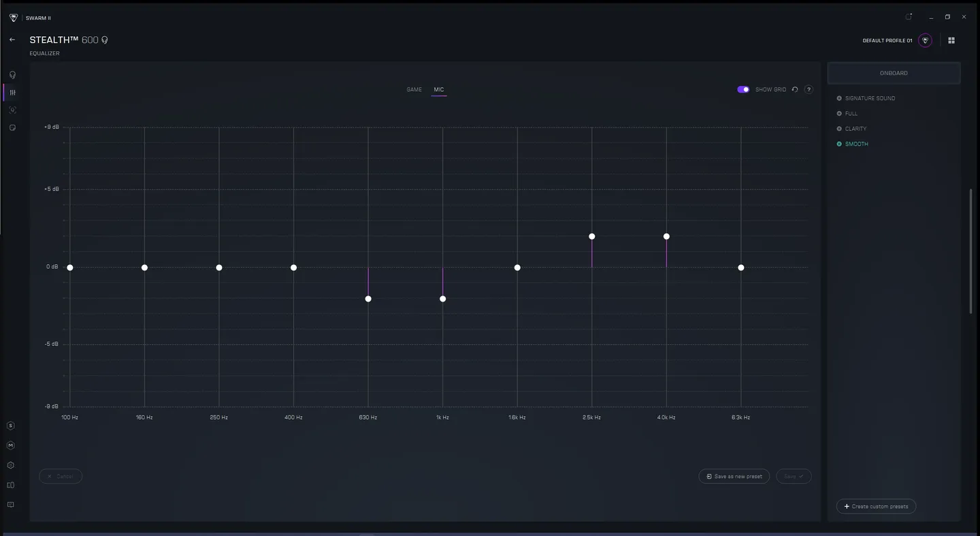This screenshot has height=536, width=980.
Task: Click the 2.5k Hz frequency label
Action: [591, 417]
